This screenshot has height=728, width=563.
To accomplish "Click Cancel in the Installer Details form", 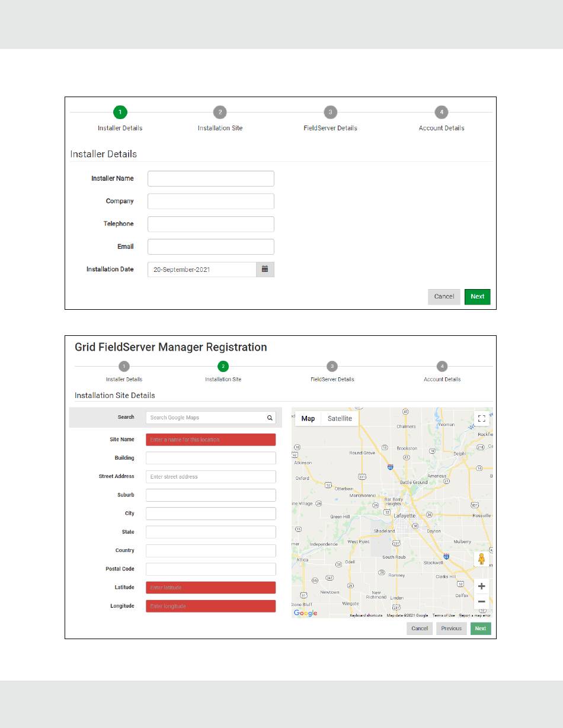I will [444, 296].
